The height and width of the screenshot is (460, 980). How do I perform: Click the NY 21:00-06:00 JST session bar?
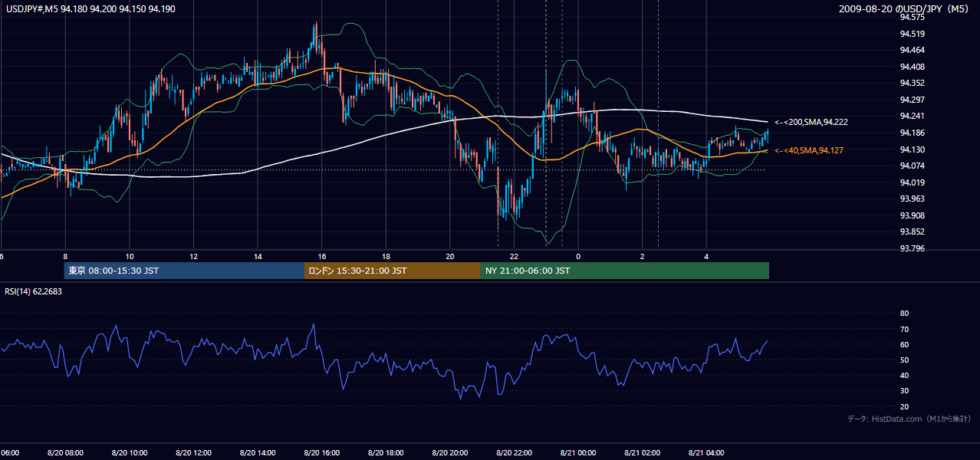625,271
